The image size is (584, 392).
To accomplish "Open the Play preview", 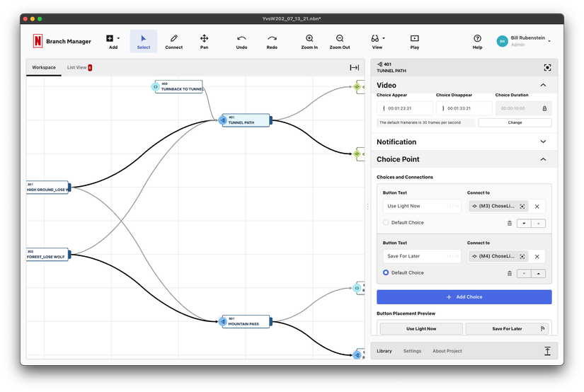I will click(x=415, y=41).
